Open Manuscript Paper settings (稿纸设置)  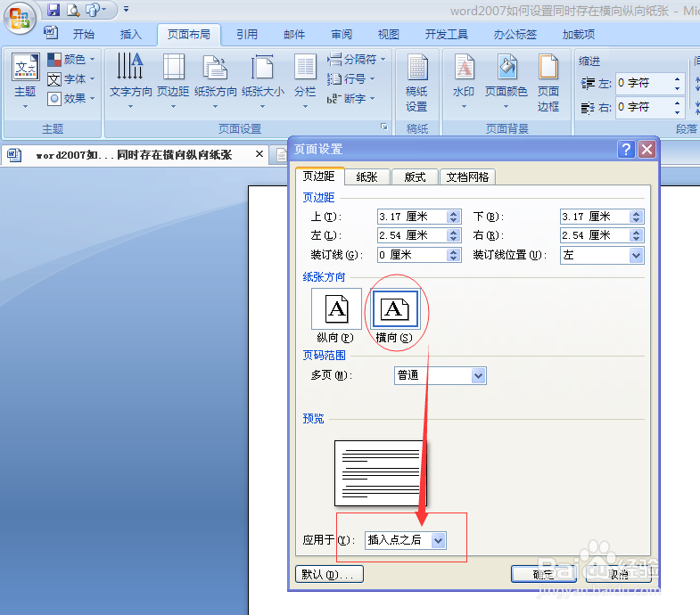[416, 83]
